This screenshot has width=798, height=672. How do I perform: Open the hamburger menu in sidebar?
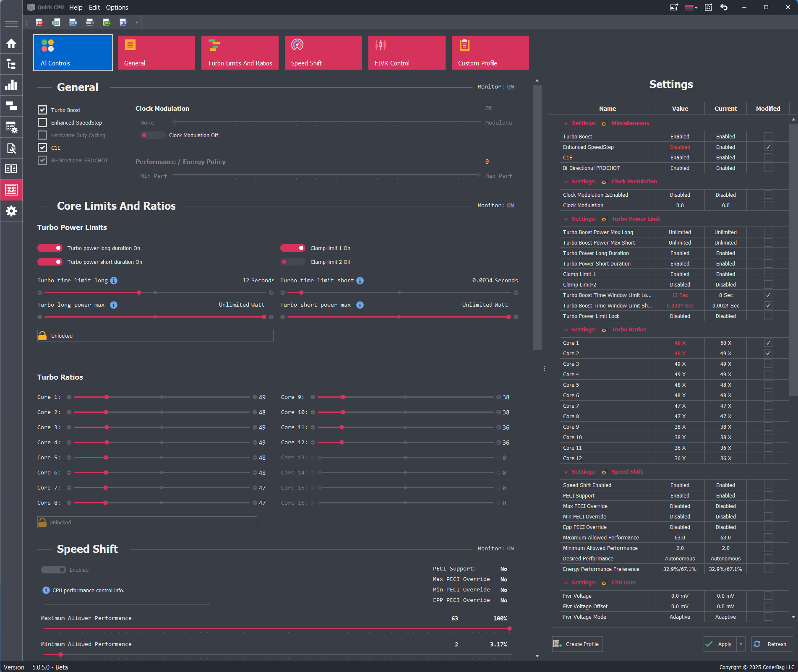tap(11, 23)
